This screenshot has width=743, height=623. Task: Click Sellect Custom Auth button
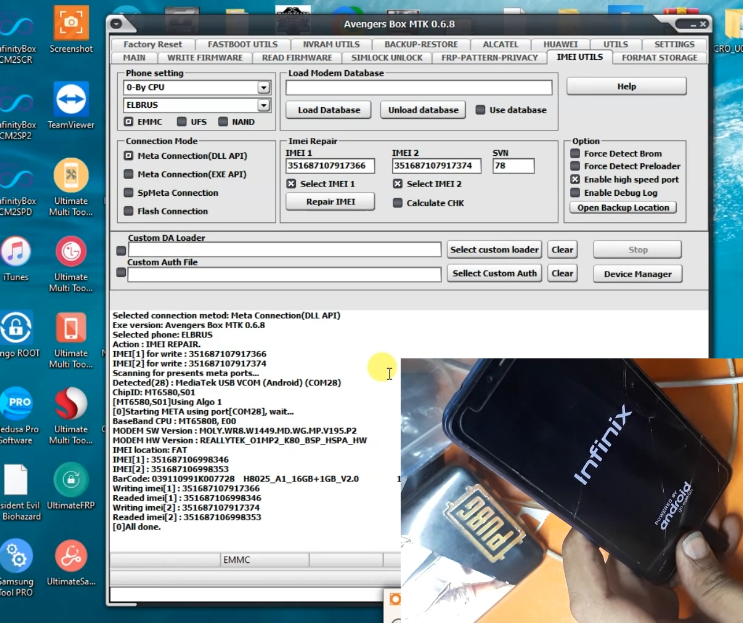[494, 273]
